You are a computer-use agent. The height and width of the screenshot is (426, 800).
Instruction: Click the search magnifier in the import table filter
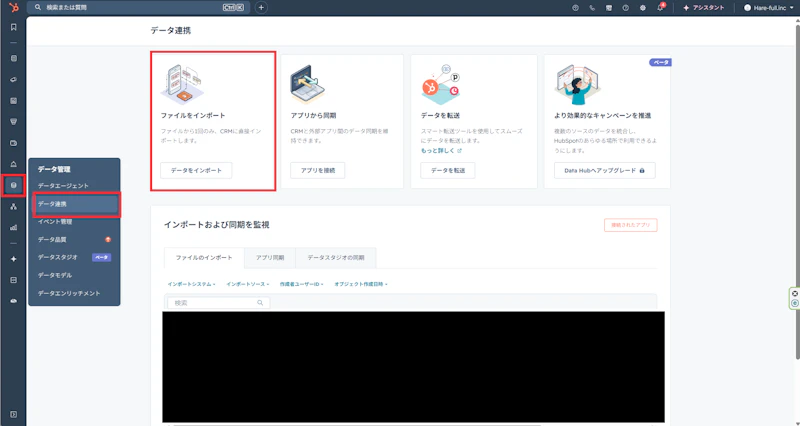(260, 303)
